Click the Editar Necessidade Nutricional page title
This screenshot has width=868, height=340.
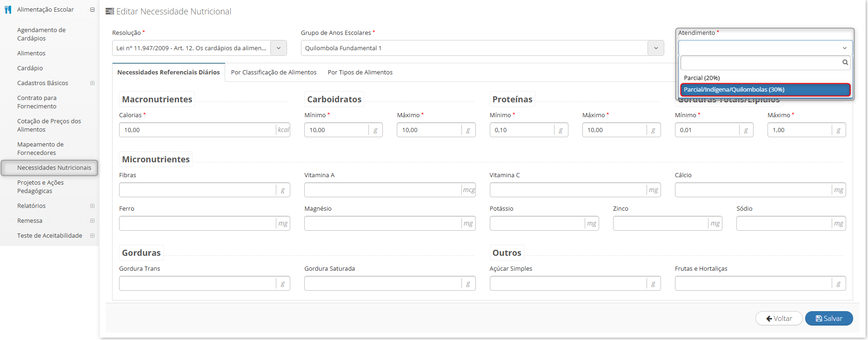[x=174, y=11]
